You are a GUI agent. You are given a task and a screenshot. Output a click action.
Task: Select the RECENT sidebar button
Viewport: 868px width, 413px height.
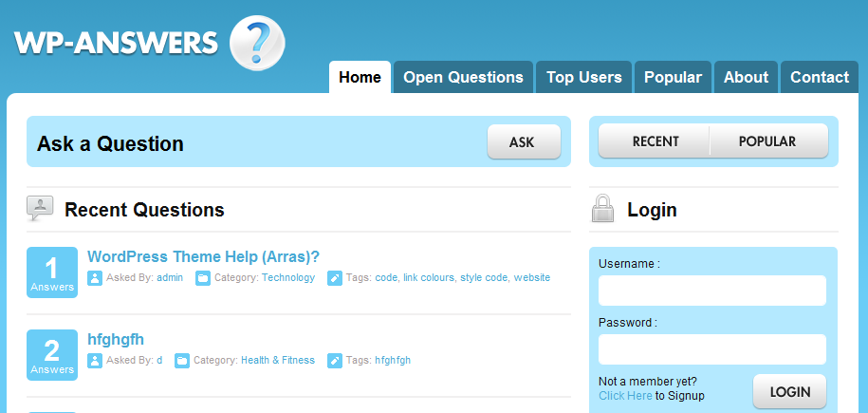tap(656, 141)
